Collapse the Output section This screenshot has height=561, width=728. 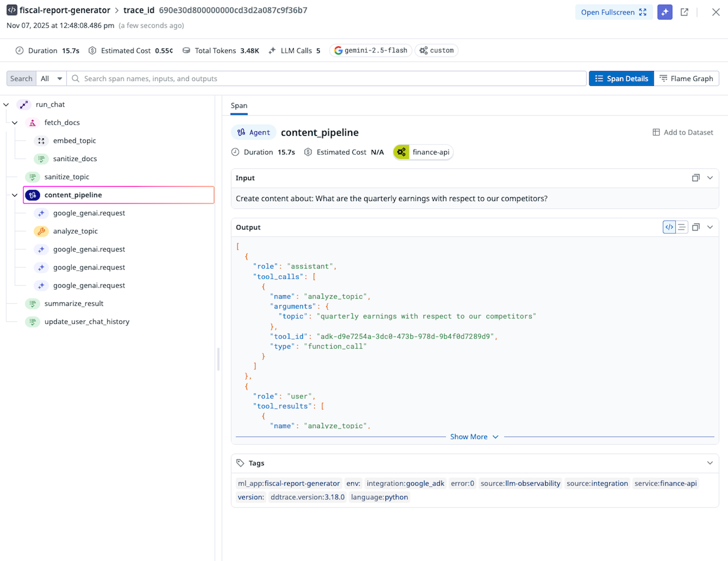[x=710, y=227]
